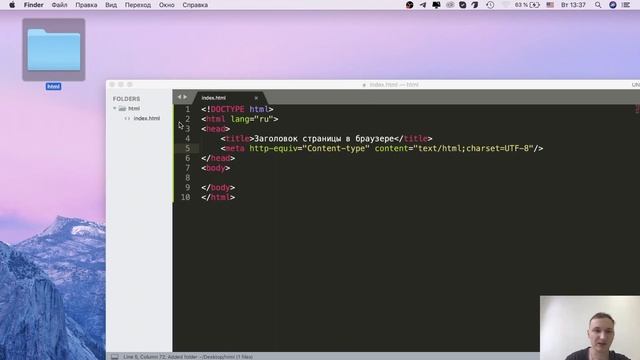Select the html folder icon on desktop
Image resolution: width=640 pixels, height=360 pixels.
coord(54,49)
